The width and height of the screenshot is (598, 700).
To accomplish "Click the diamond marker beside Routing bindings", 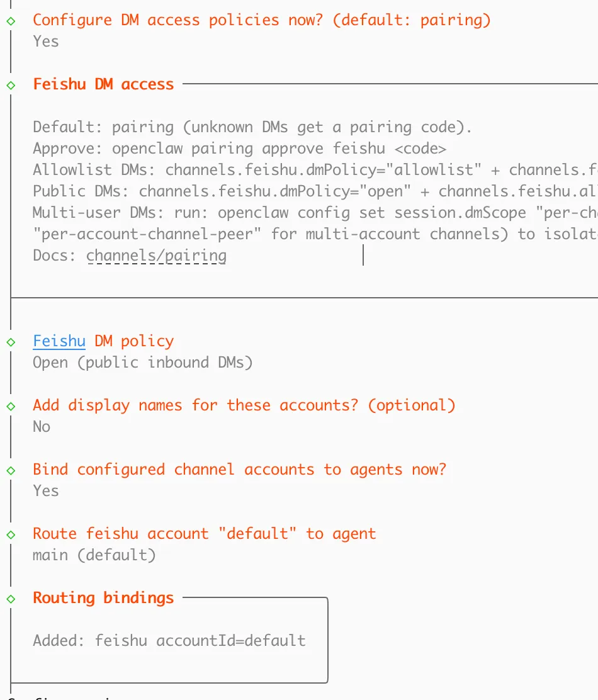I will 11,599.
